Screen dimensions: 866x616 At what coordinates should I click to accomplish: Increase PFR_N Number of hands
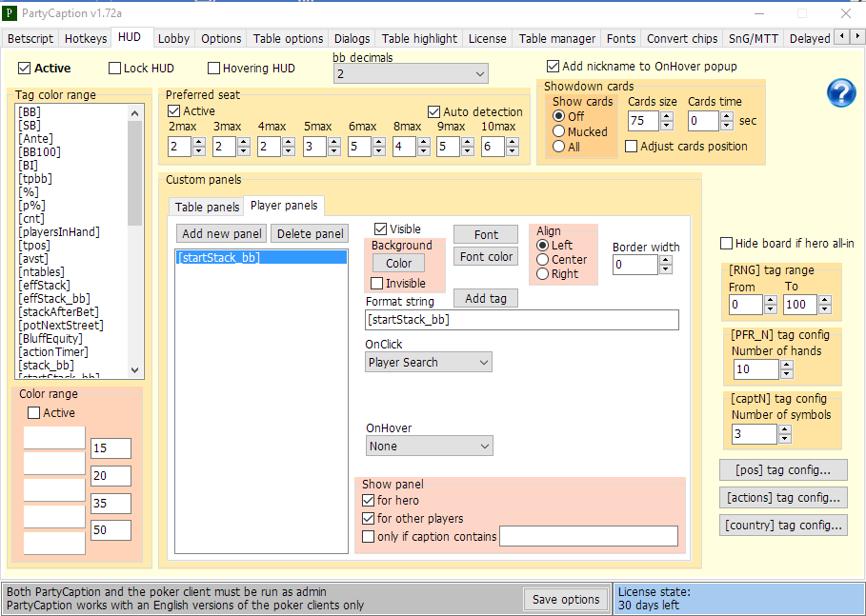coord(787,365)
